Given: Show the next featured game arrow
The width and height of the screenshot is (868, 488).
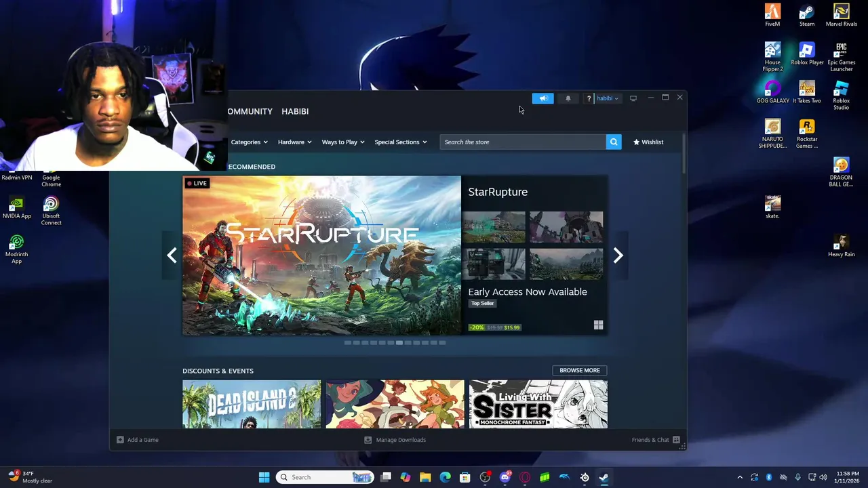Looking at the screenshot, I should (x=618, y=256).
